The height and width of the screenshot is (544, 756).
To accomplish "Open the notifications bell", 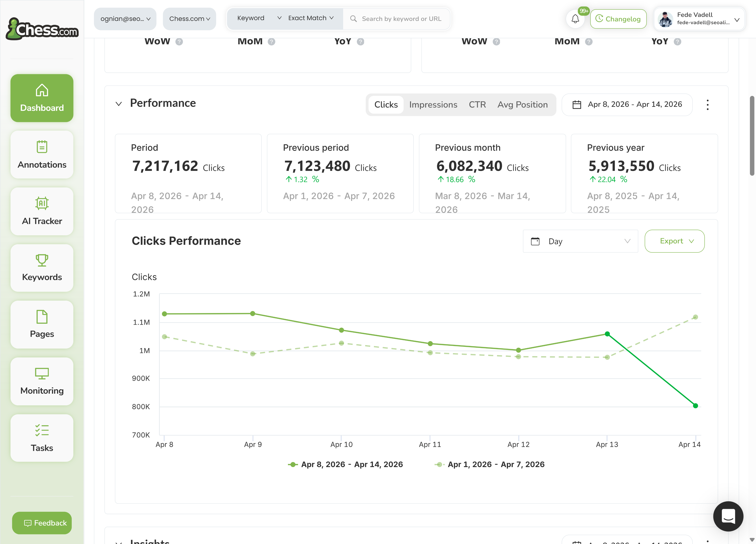I will pos(575,19).
